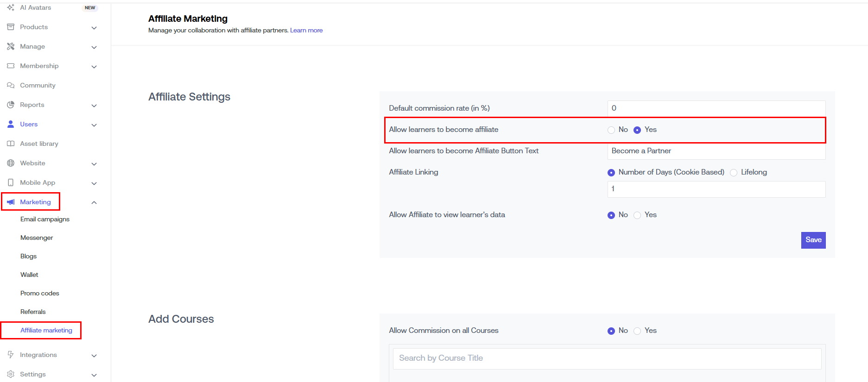The image size is (868, 382).
Task: Open Promo codes in Marketing submenu
Action: click(40, 293)
